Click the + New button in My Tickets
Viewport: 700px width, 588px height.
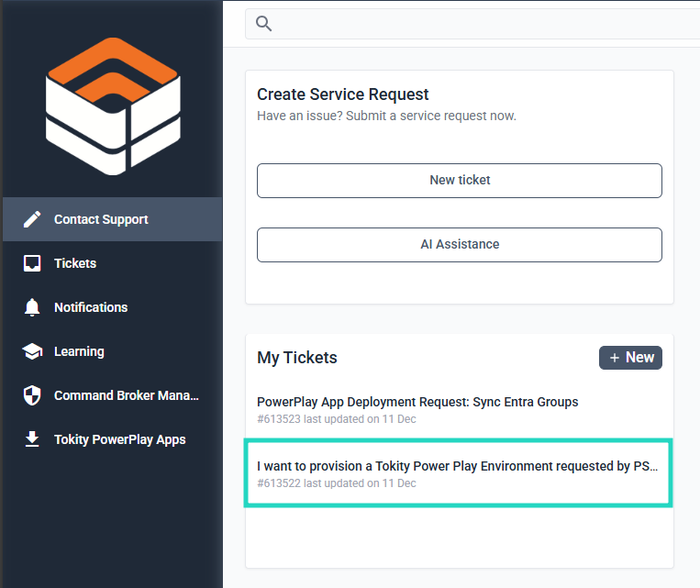click(x=630, y=358)
